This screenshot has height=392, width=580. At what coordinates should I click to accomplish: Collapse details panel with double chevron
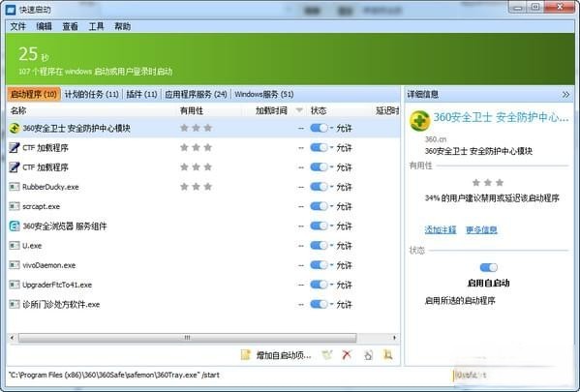tap(565, 94)
